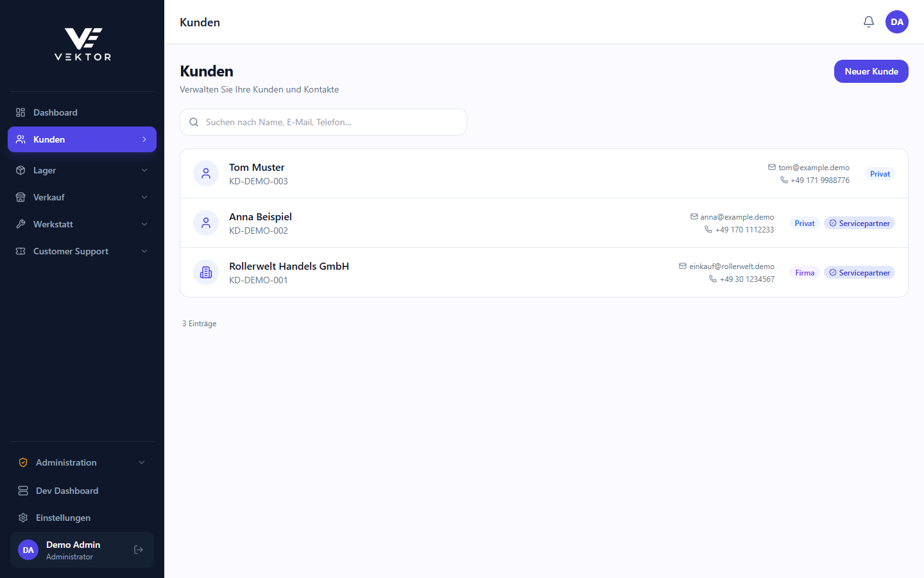Open the Verkauf menu label

(x=49, y=197)
